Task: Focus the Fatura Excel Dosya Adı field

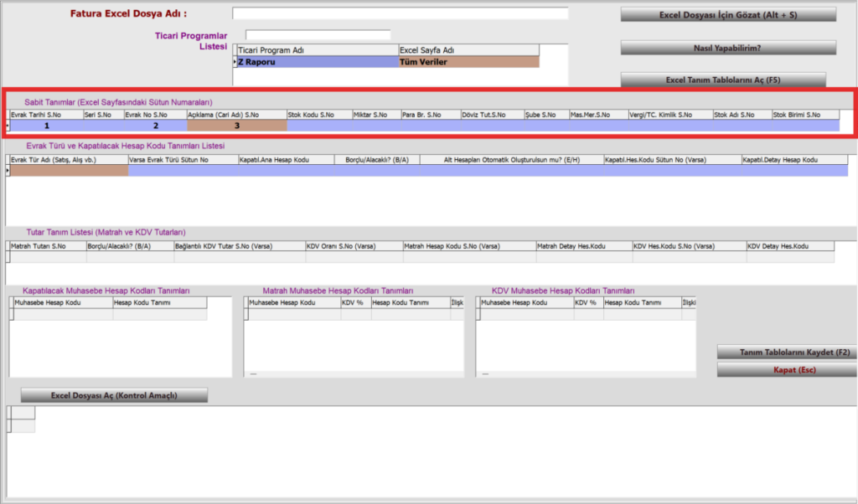Action: pos(400,13)
